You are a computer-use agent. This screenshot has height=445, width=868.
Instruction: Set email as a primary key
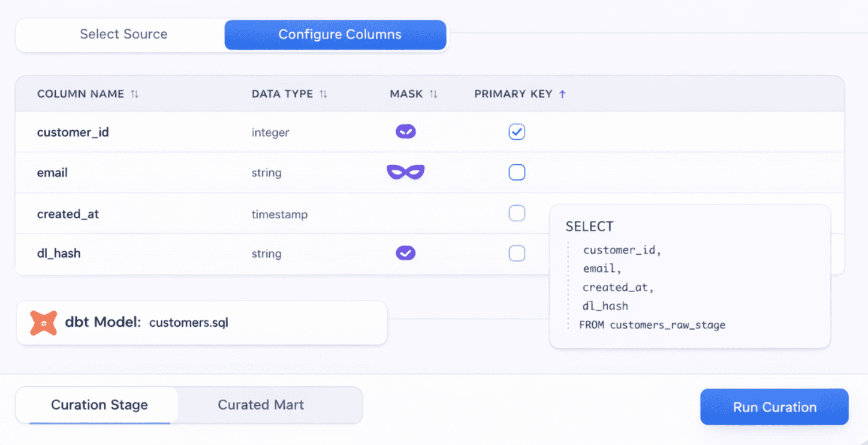click(x=517, y=172)
